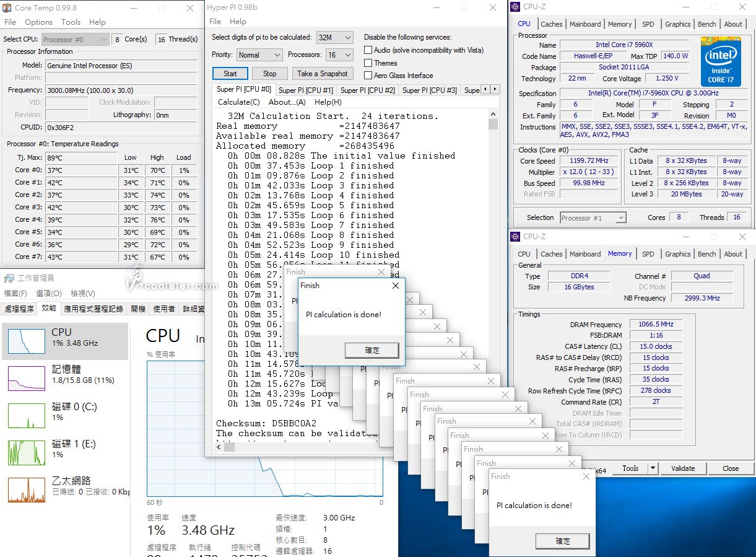
Task: Switch to 使用者 tab in Task Manager
Action: coord(164,309)
